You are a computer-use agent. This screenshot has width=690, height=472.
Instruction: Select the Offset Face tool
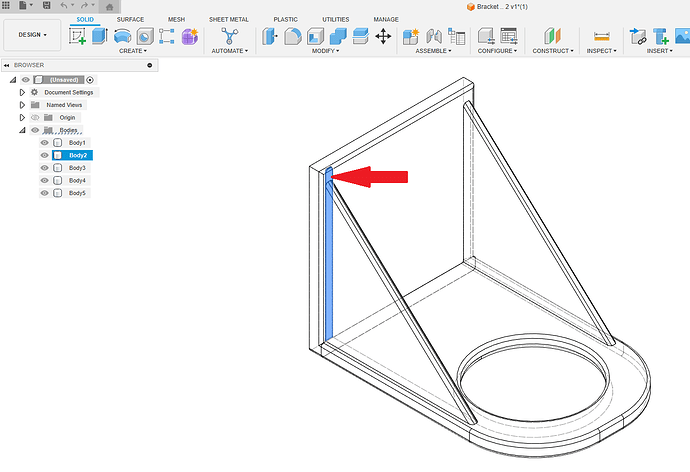click(360, 36)
